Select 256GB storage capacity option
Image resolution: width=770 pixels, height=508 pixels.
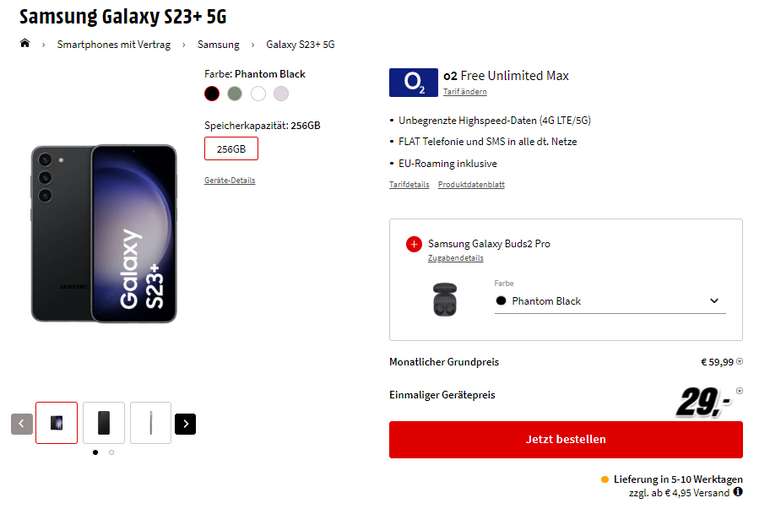(231, 149)
